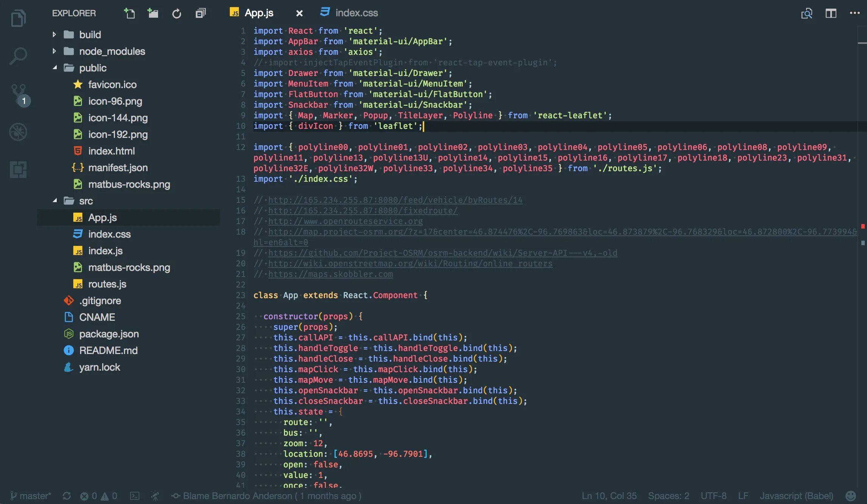Open the search editor icon in the tab bar
The height and width of the screenshot is (504, 867).
[x=807, y=13]
